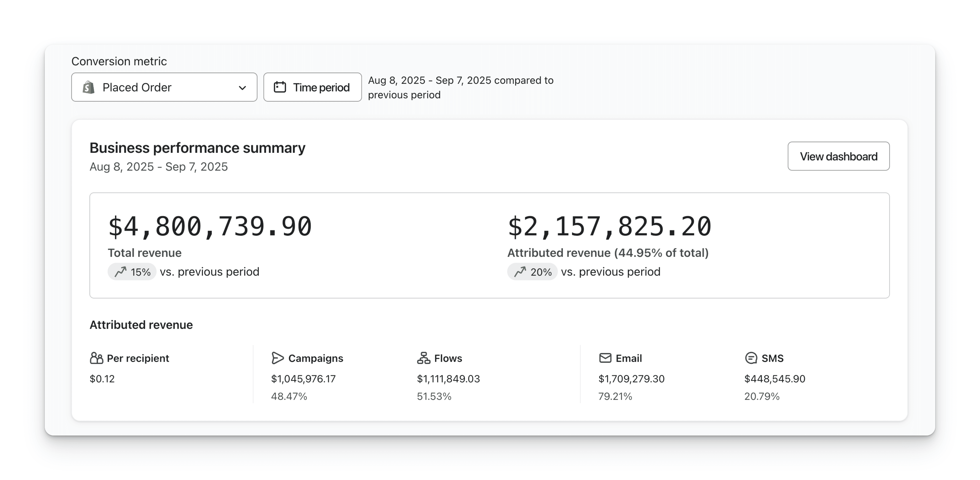The image size is (980, 480).
Task: Click the 20% attributed revenue change badge
Action: pos(532,272)
